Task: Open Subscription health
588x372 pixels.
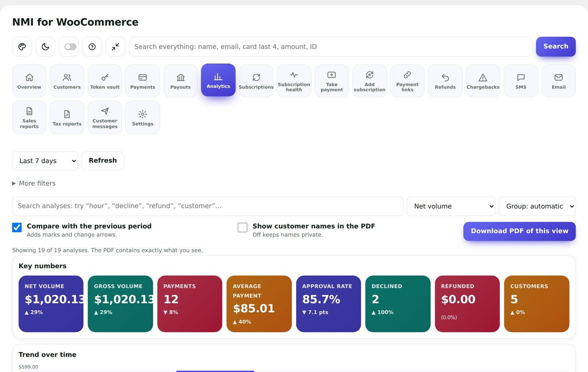Action: click(x=294, y=81)
